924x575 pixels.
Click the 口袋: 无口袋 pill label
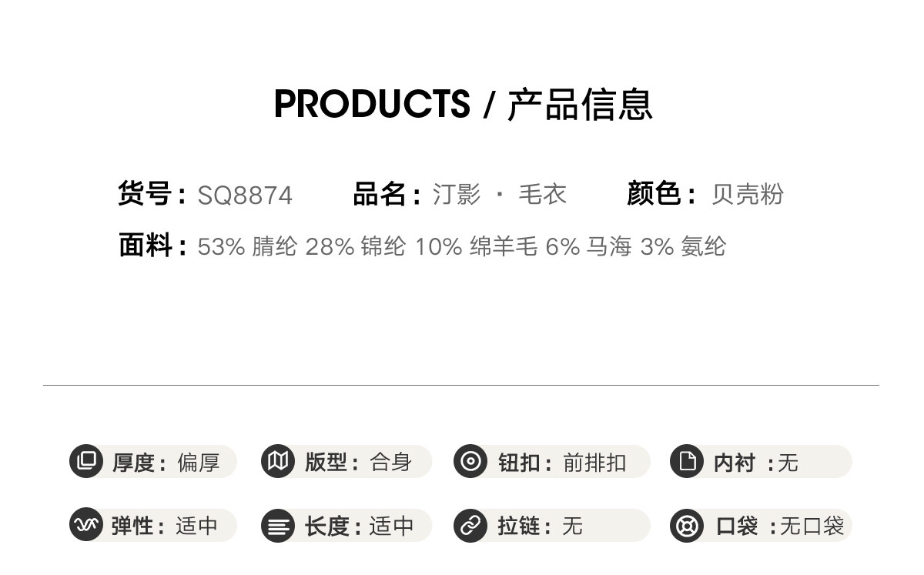(779, 527)
